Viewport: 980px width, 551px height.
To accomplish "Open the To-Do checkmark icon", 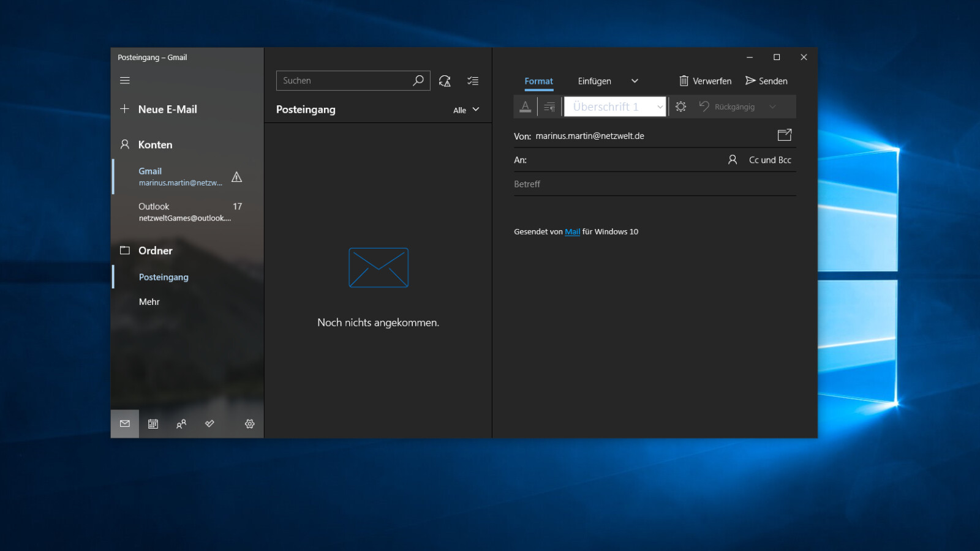I will pos(209,423).
